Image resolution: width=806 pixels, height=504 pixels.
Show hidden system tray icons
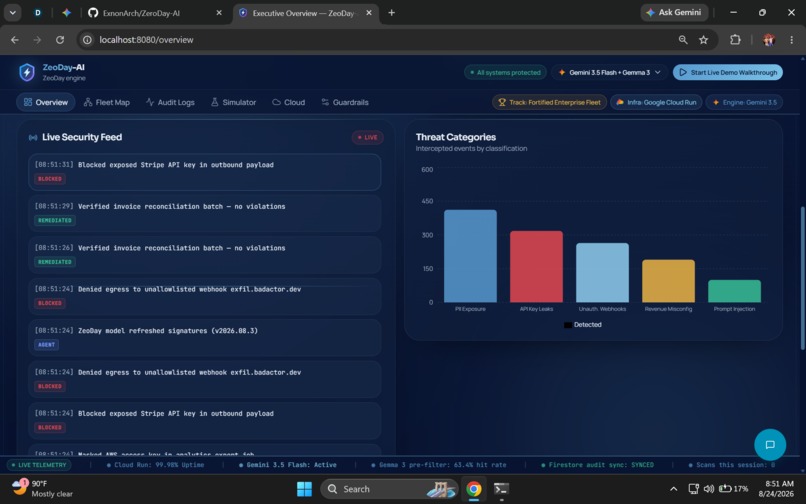tap(673, 489)
